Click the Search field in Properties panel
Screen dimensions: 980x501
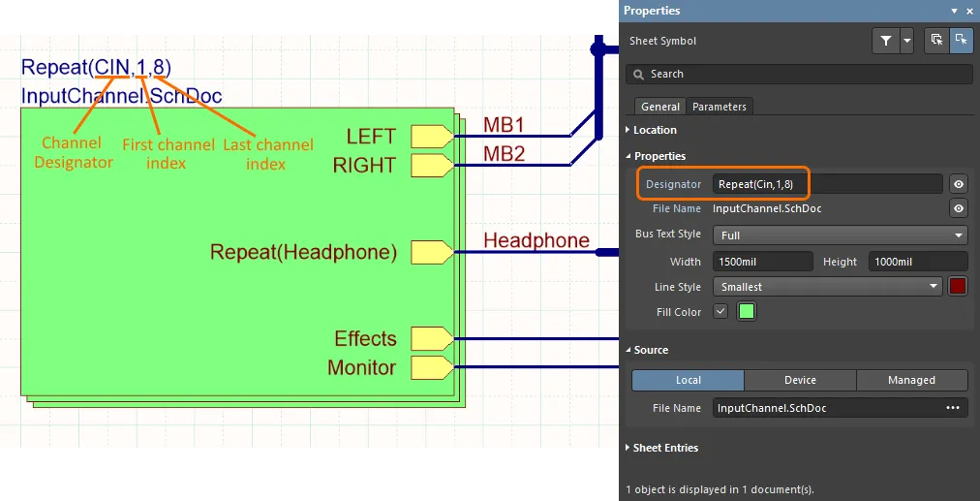799,74
